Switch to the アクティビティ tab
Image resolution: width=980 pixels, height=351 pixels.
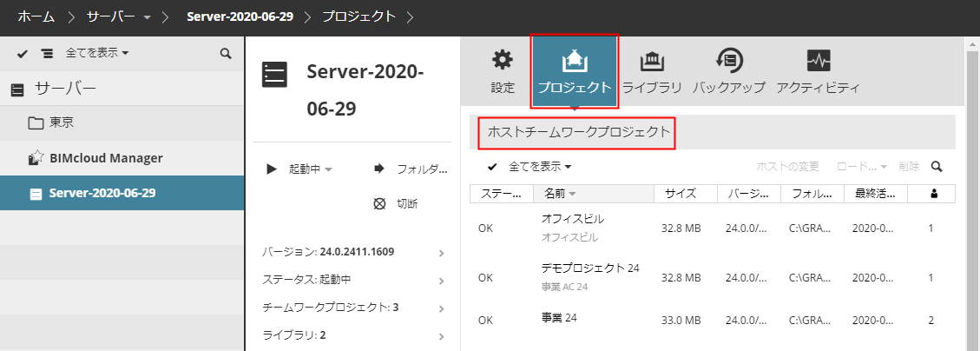[x=819, y=71]
